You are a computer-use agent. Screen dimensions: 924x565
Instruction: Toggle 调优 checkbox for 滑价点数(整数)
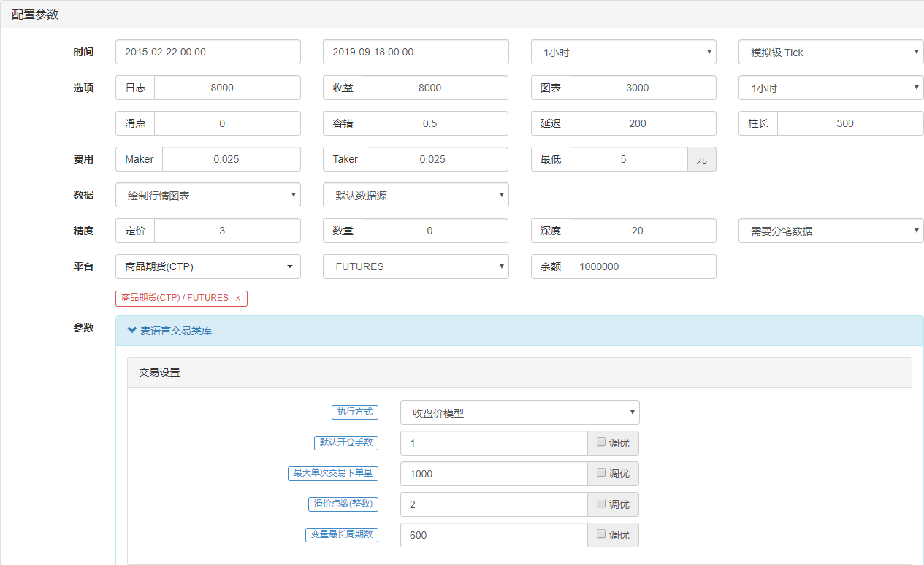click(600, 503)
